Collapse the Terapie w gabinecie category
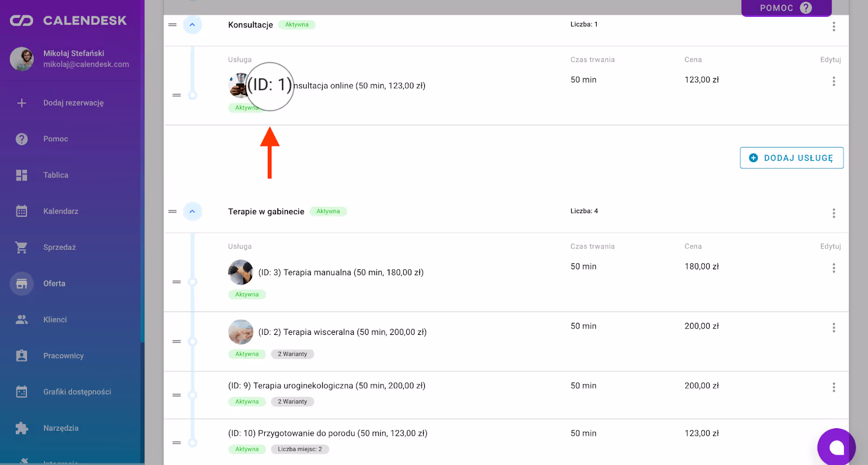Image resolution: width=868 pixels, height=465 pixels. 192,211
